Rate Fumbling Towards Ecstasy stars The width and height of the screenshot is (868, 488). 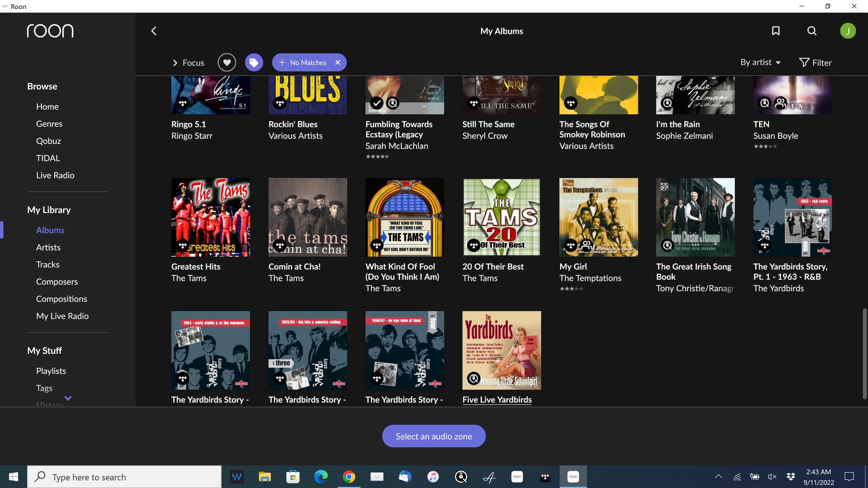tap(377, 157)
